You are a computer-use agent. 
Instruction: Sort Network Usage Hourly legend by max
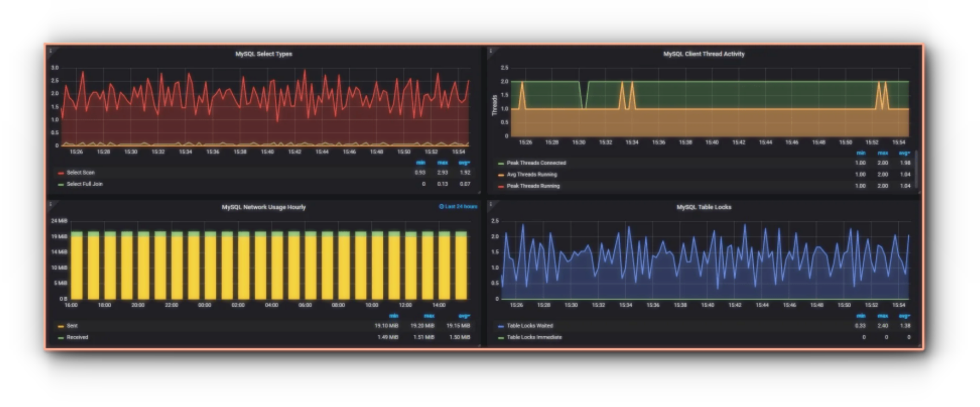429,316
